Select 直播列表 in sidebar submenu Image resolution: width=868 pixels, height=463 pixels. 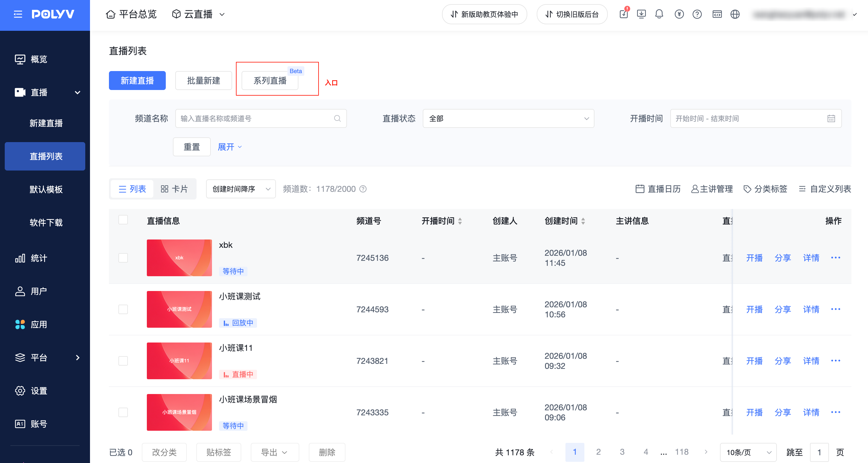point(45,156)
